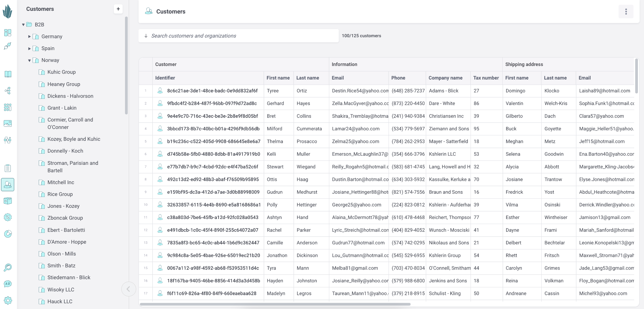
Task: Click email cell Lamar24@yahoo.com
Action: [x=356, y=129]
